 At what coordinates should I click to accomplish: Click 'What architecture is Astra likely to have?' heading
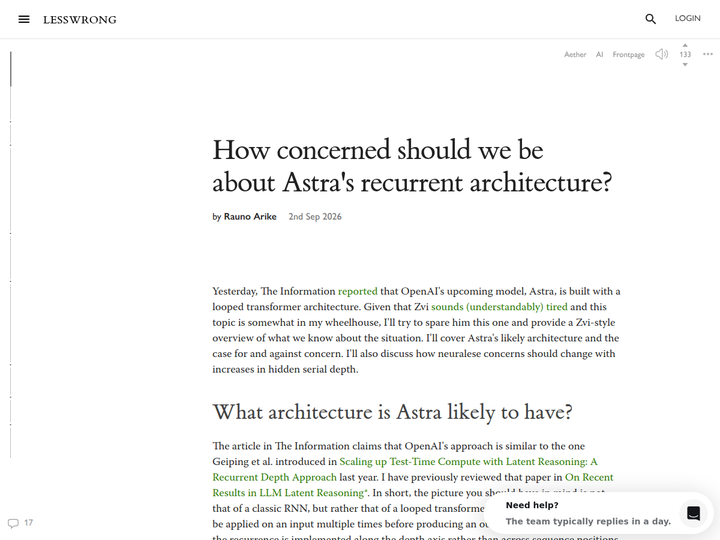coord(392,412)
